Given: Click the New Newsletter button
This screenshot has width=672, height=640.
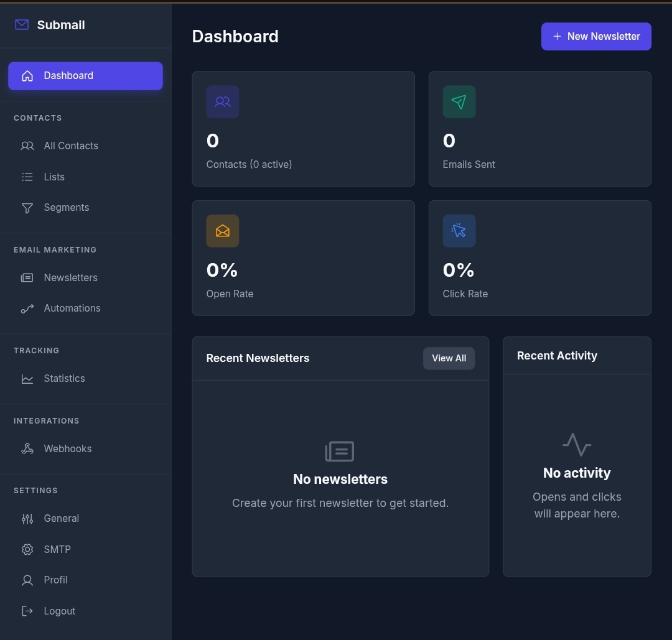Looking at the screenshot, I should pos(596,37).
